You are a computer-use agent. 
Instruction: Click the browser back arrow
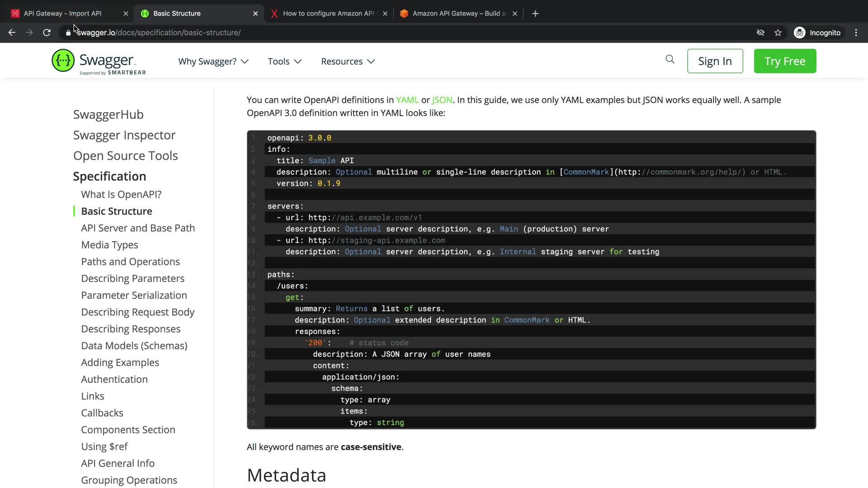[12, 33]
